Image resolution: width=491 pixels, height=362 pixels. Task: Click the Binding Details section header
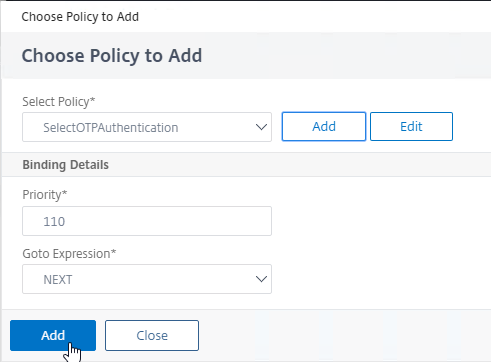point(66,165)
